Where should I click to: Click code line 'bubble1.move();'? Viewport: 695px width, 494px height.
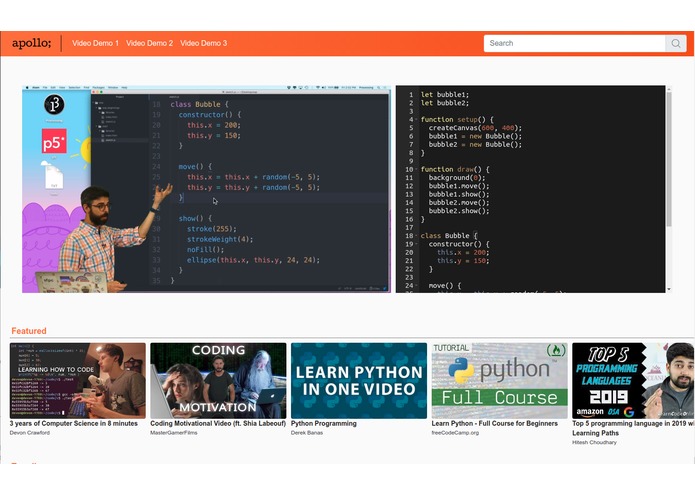(459, 186)
